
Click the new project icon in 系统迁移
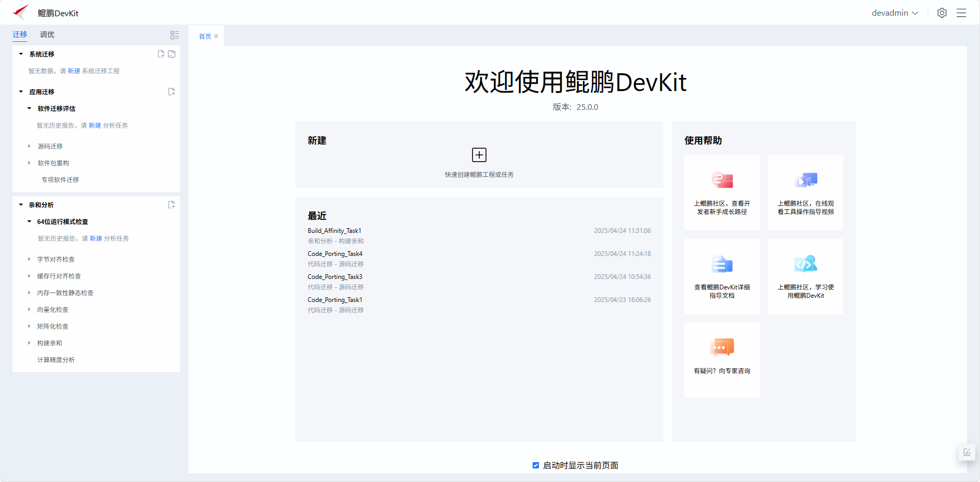click(x=161, y=54)
